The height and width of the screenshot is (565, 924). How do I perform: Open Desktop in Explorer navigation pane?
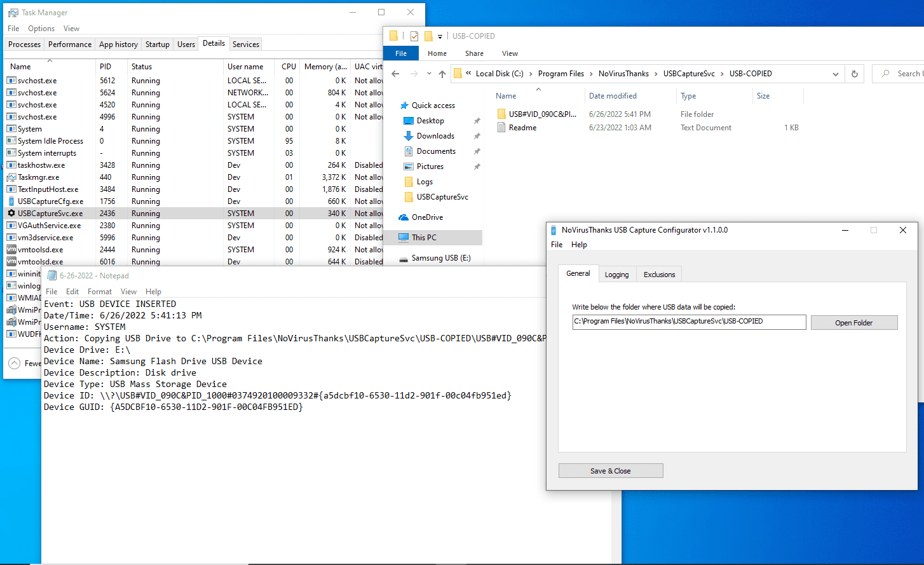click(x=430, y=121)
